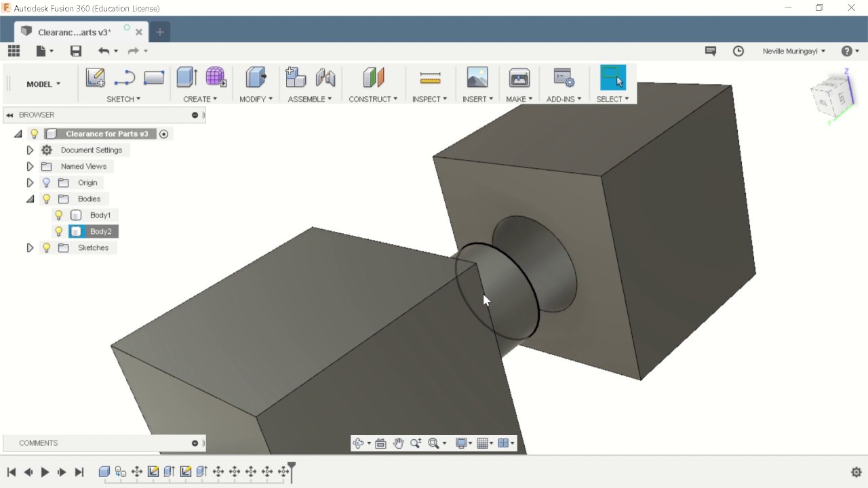Select the Pan hand tool
868x488 pixels.
tap(398, 443)
